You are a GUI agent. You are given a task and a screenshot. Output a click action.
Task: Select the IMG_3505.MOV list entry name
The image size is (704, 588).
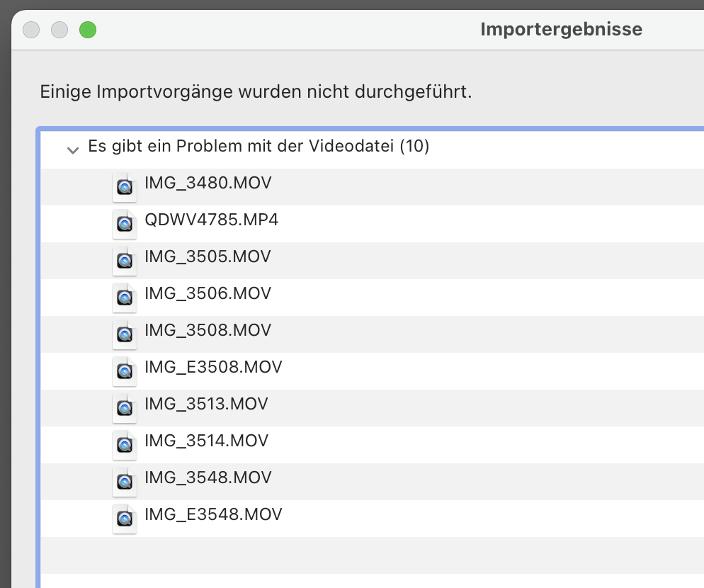208,257
